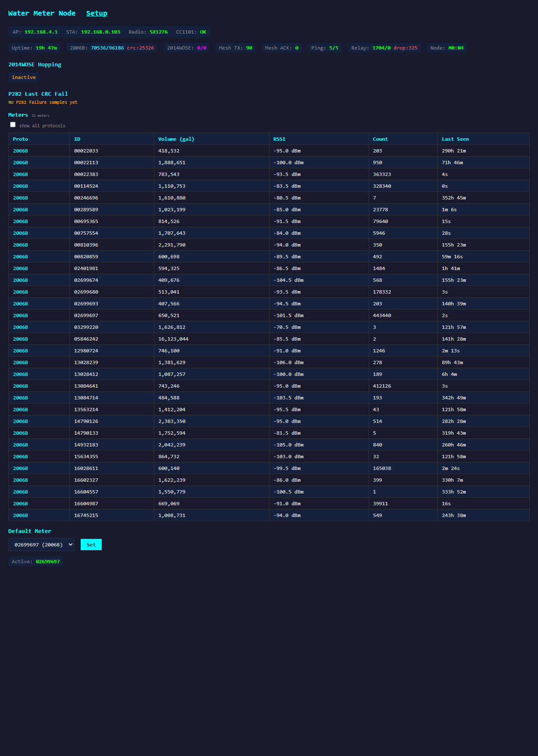Click count value 443440

[x=382, y=315]
